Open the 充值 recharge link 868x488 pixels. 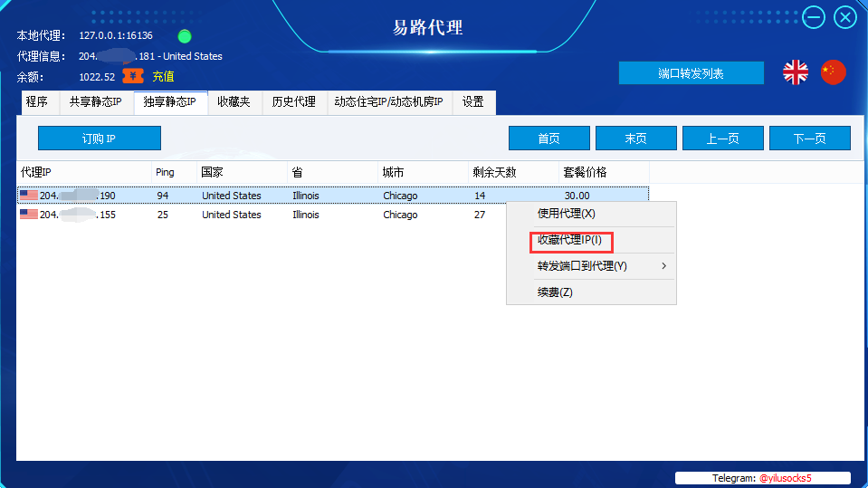163,76
